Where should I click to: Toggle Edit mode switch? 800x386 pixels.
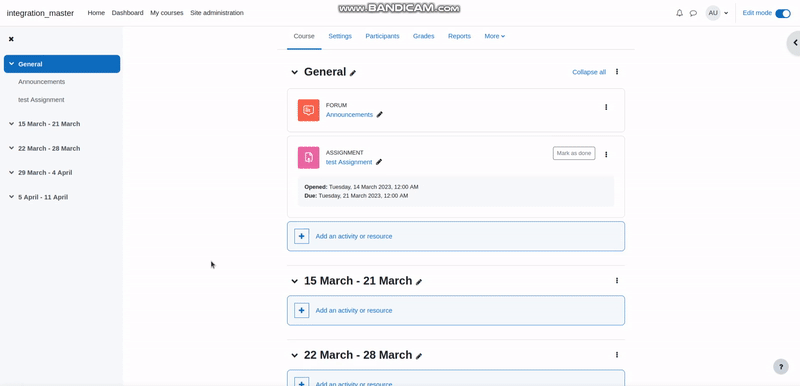coord(783,13)
